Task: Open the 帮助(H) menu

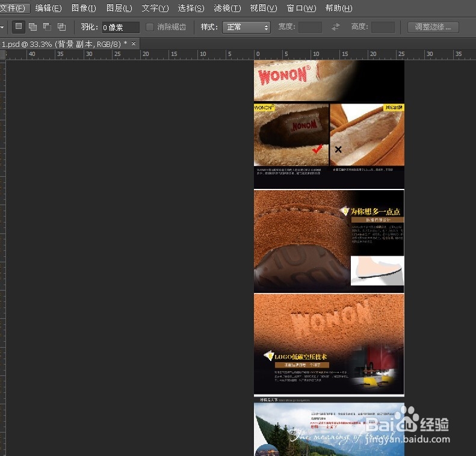Action: click(x=338, y=8)
